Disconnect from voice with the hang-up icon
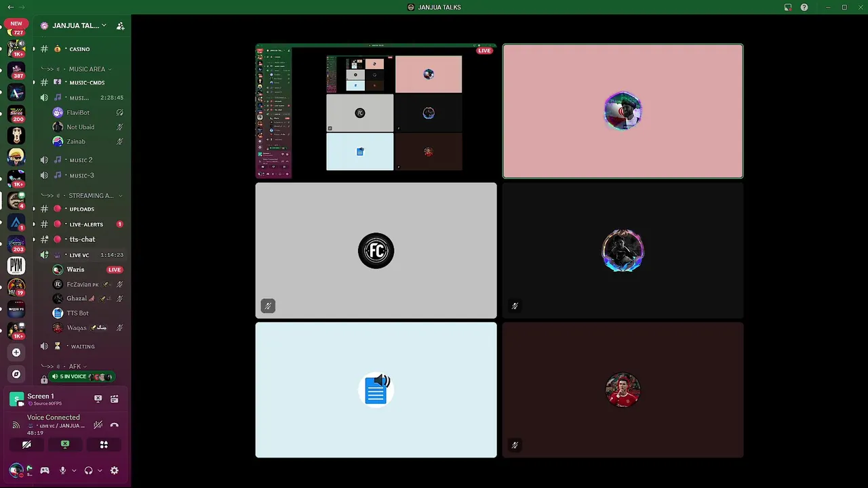This screenshot has height=488, width=868. [x=115, y=425]
